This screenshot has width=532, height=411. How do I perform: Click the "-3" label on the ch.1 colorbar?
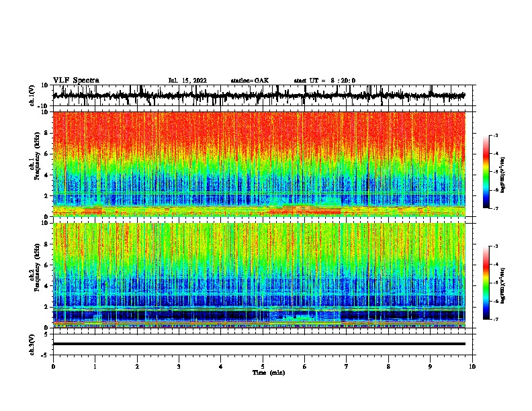(495, 136)
